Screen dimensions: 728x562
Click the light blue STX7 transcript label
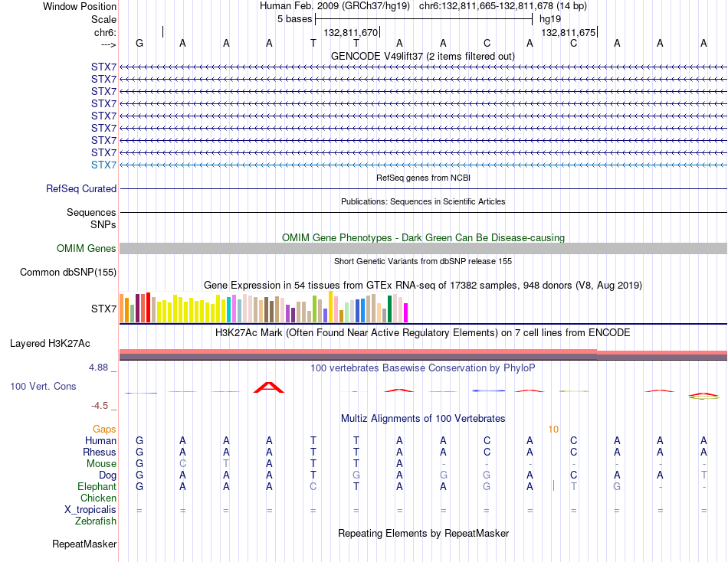(x=103, y=165)
